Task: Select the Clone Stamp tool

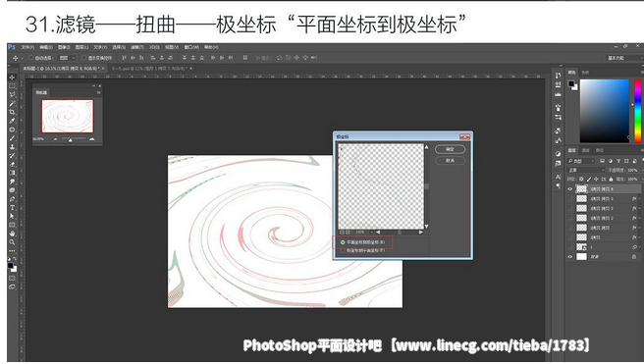Action: tap(12, 147)
